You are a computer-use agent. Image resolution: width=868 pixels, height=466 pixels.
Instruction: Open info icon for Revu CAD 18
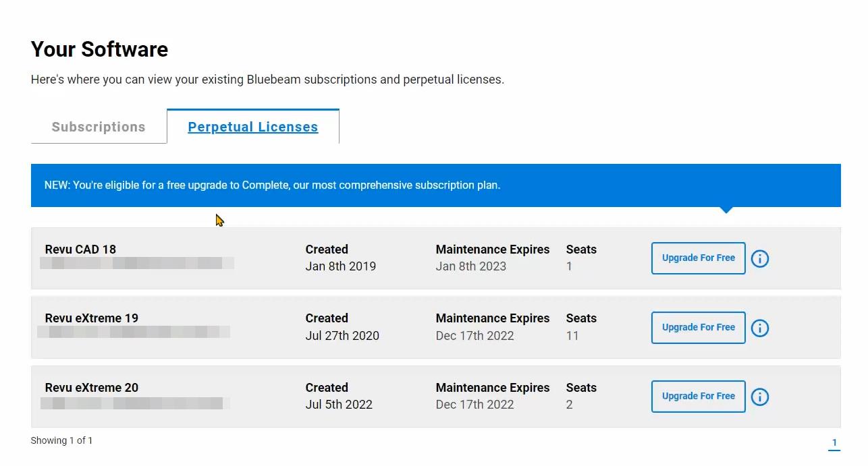[760, 258]
